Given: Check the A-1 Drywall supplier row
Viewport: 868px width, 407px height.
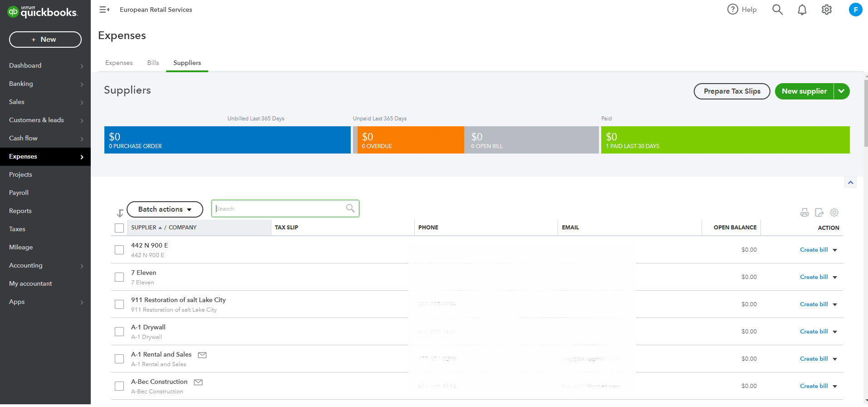Looking at the screenshot, I should (x=119, y=332).
